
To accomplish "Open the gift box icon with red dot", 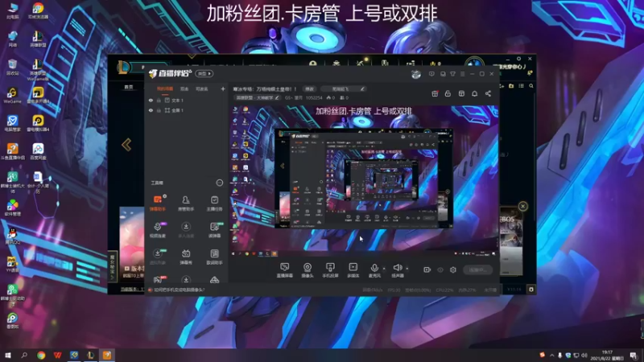I will point(435,93).
